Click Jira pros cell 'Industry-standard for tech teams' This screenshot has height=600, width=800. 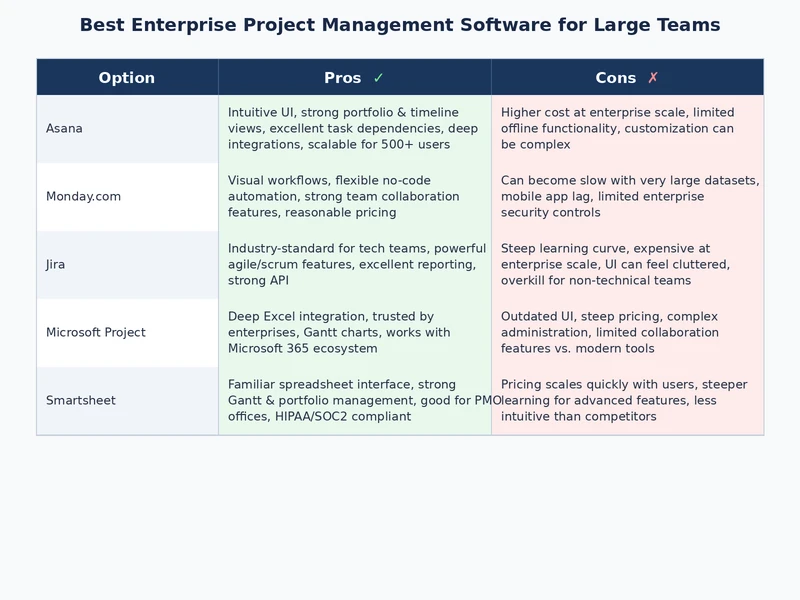(357, 264)
